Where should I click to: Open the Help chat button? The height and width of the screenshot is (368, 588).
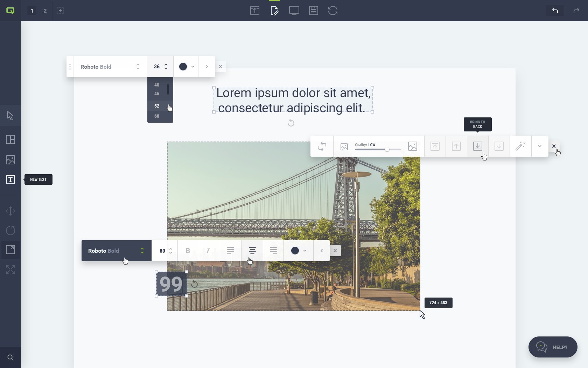553,347
